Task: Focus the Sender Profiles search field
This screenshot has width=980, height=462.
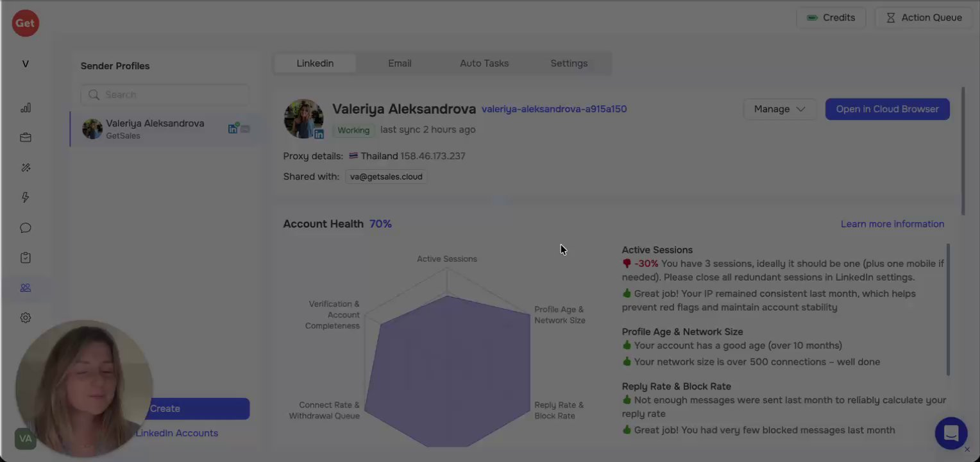Action: click(165, 94)
